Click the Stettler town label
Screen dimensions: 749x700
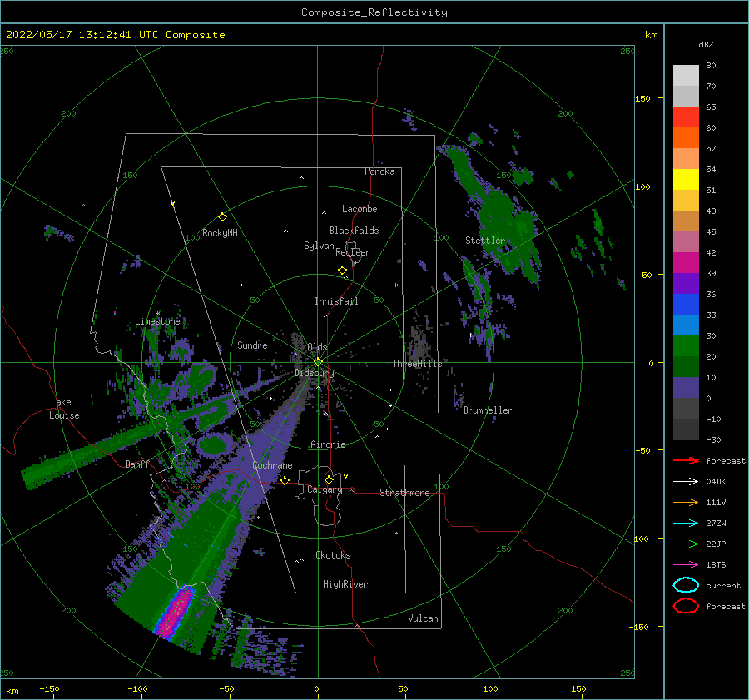485,241
